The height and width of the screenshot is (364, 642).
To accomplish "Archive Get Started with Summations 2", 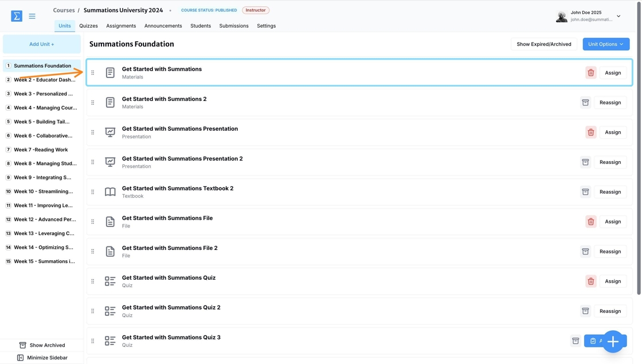I will tap(585, 103).
